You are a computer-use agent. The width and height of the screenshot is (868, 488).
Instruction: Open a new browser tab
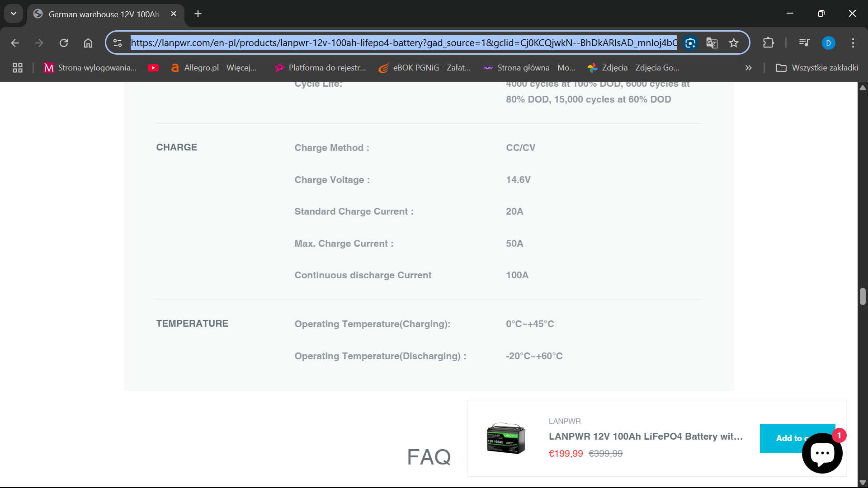tap(198, 14)
